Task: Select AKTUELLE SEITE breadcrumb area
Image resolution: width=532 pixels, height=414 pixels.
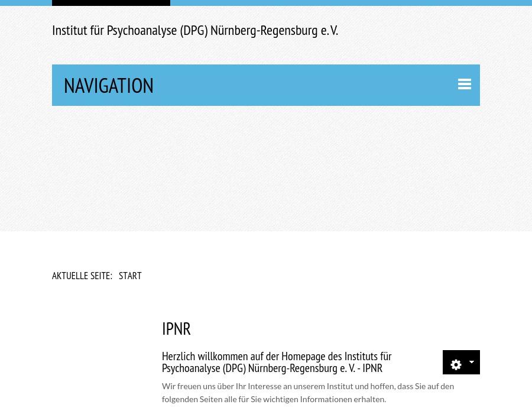Action: point(82,276)
